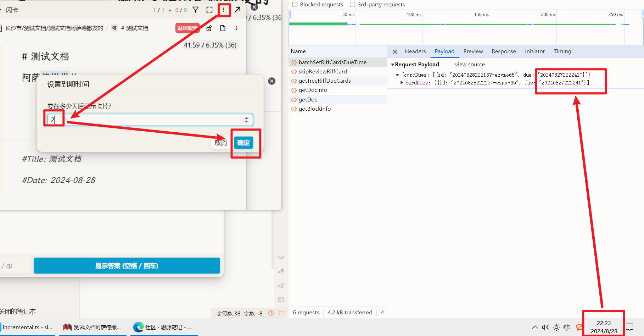Click the 退出聚焦 exit focus button

(187, 28)
